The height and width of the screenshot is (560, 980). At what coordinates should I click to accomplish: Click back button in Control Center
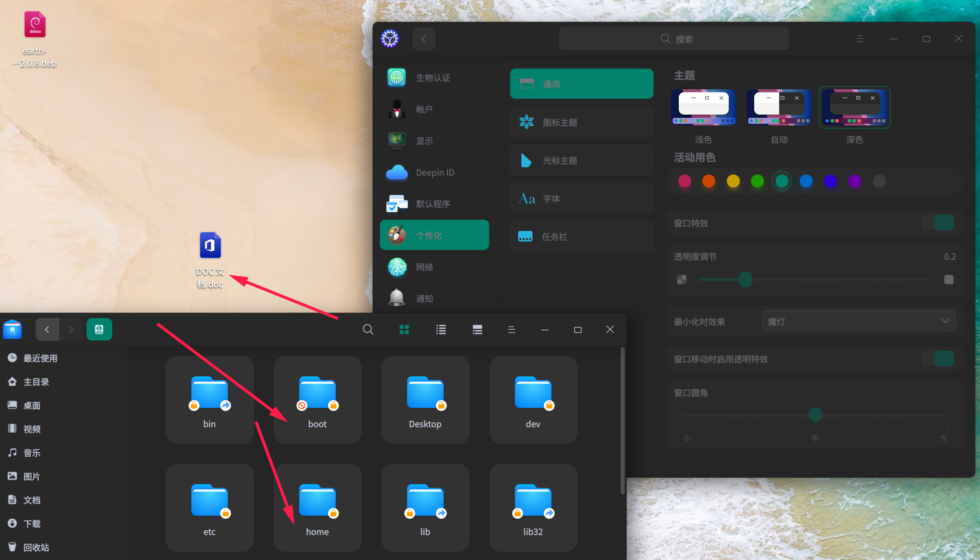(424, 39)
